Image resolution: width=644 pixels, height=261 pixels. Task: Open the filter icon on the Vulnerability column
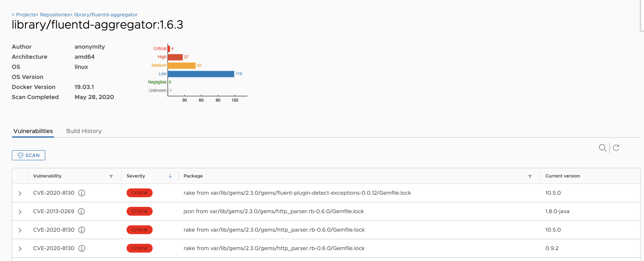tap(111, 176)
